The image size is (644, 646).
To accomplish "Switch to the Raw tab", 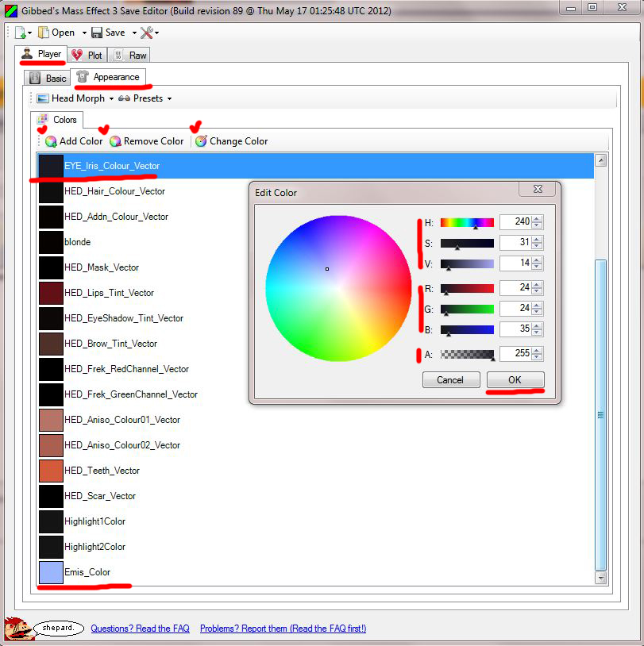I will [129, 56].
